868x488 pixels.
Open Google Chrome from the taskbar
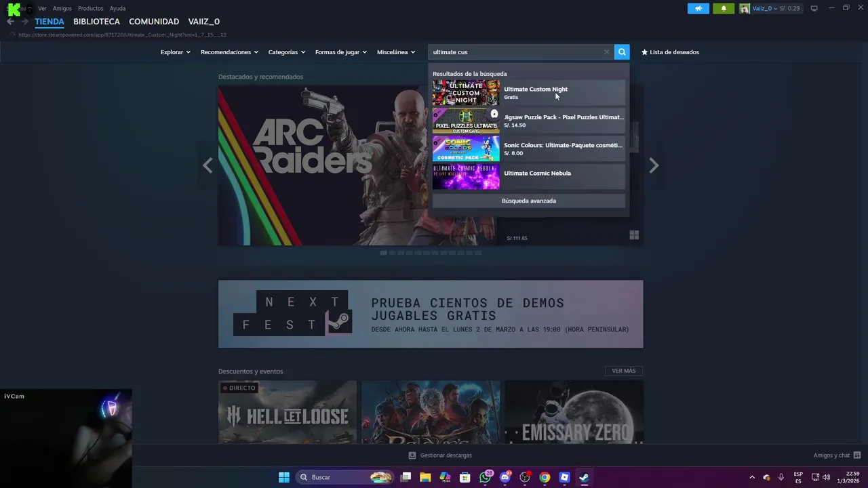(x=545, y=477)
